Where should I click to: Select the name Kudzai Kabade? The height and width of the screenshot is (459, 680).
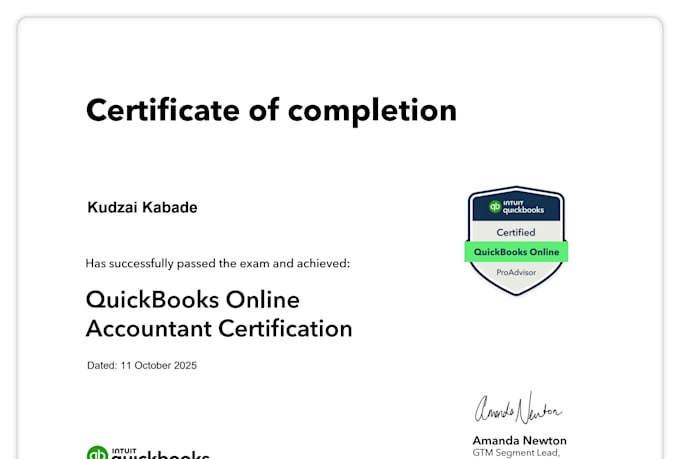(142, 207)
